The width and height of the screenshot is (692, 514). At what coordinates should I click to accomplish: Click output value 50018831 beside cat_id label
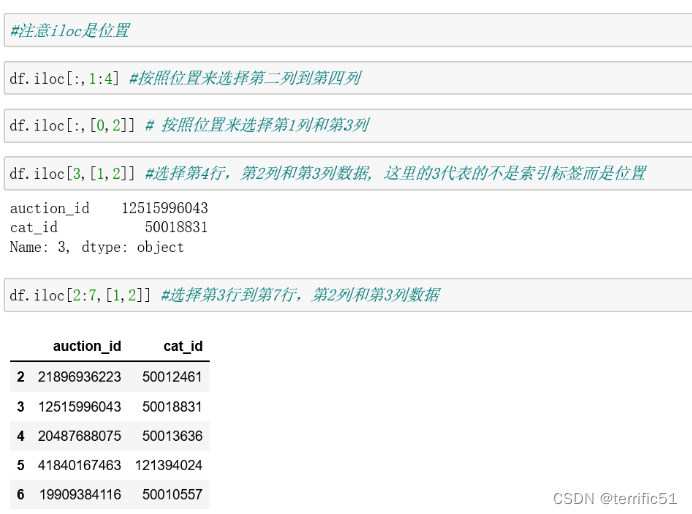176,227
